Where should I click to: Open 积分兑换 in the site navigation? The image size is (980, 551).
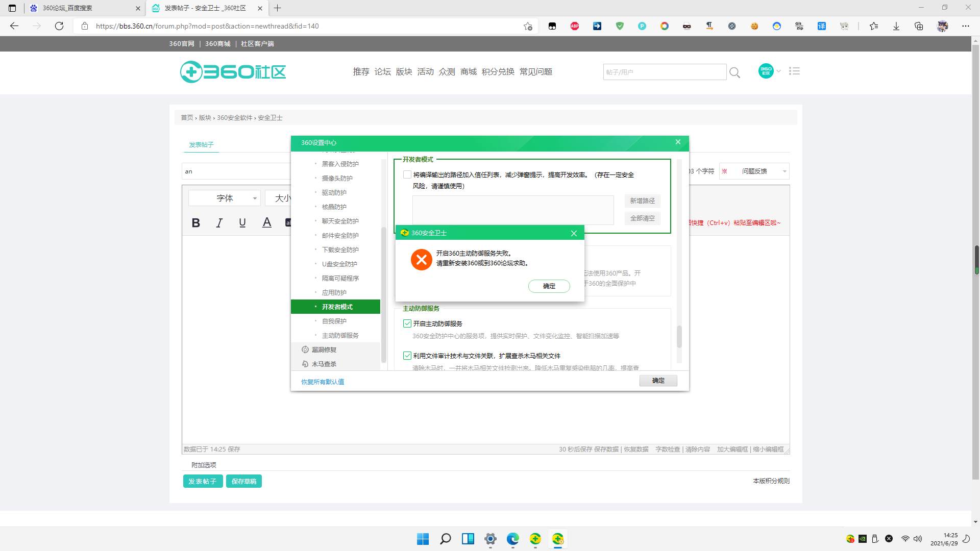point(498,72)
